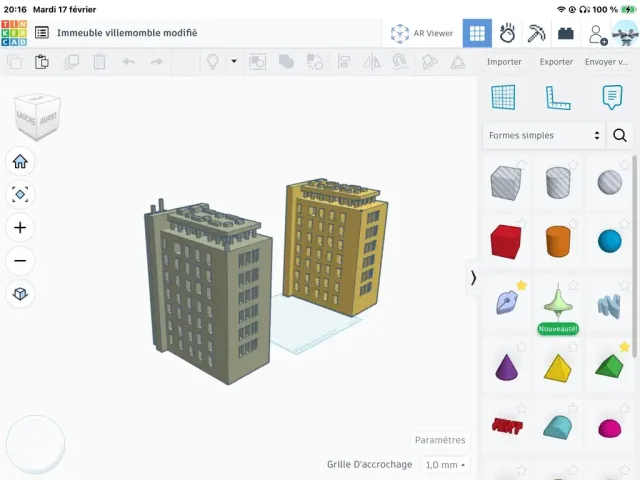
Task: Click the Paste clipboard icon
Action: [42, 62]
